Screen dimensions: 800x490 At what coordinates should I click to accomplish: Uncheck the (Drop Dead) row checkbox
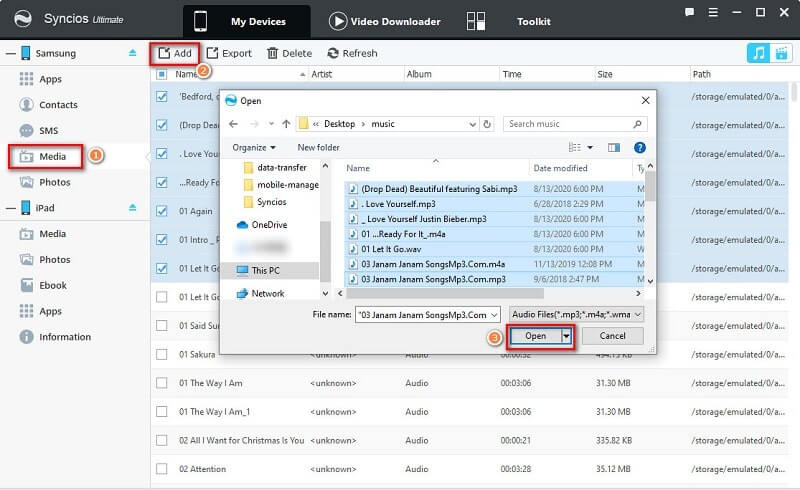(162, 125)
